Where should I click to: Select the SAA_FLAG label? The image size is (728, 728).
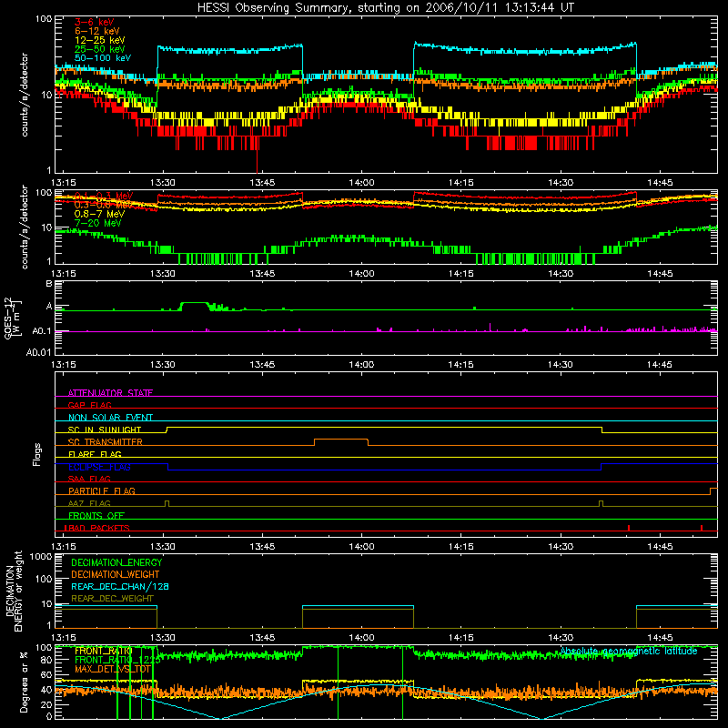click(x=89, y=479)
